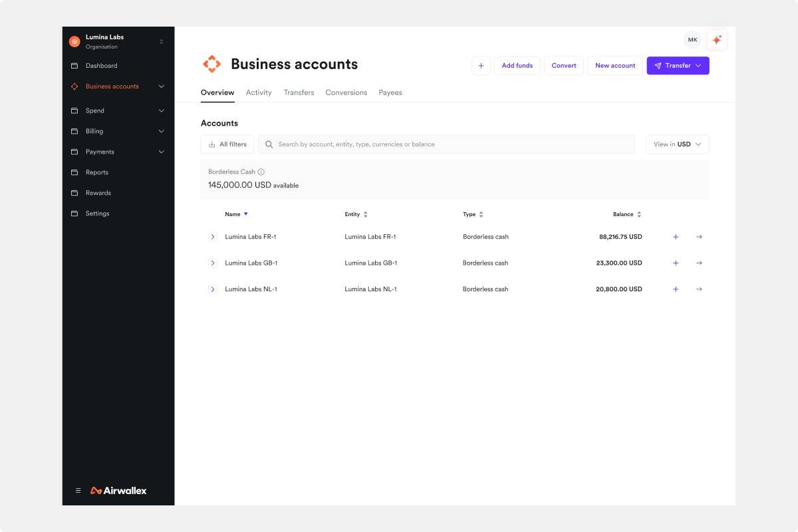Expand the Lumina Labs NL-1 row
798x532 pixels.
pyautogui.click(x=213, y=289)
